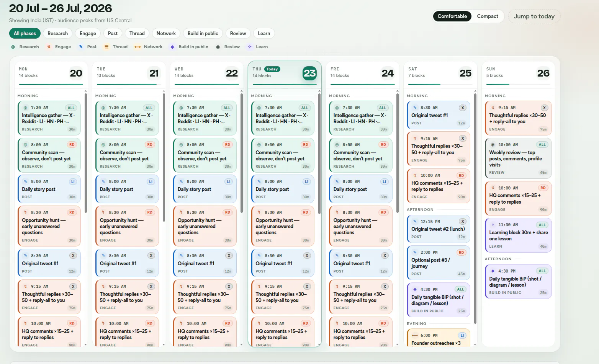Filter by Learn phase pill
The width and height of the screenshot is (599, 364).
pyautogui.click(x=264, y=34)
